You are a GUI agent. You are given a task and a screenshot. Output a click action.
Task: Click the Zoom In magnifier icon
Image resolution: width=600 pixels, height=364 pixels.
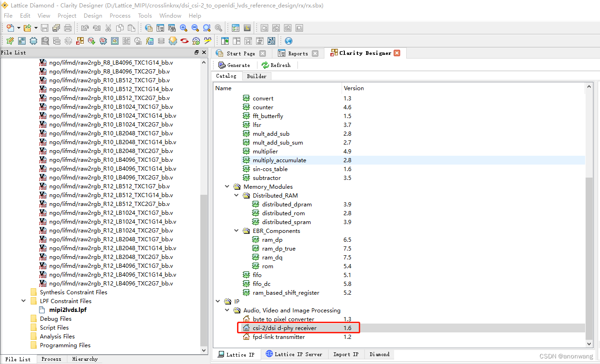(x=184, y=28)
